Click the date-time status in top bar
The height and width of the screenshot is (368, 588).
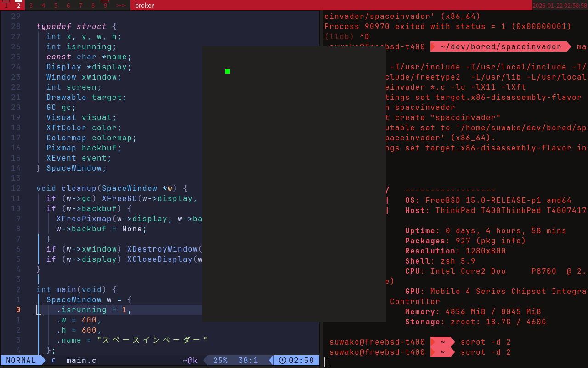[x=560, y=6]
